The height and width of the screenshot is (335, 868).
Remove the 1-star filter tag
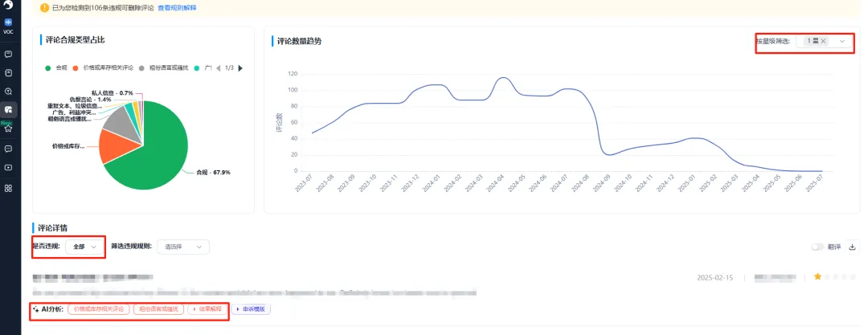click(x=823, y=41)
